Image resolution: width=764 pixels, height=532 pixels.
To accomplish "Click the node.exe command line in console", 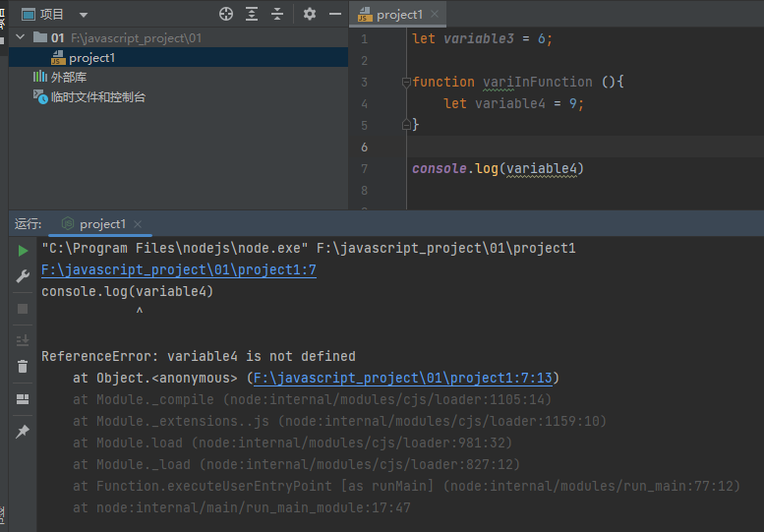I will pyautogui.click(x=309, y=249).
